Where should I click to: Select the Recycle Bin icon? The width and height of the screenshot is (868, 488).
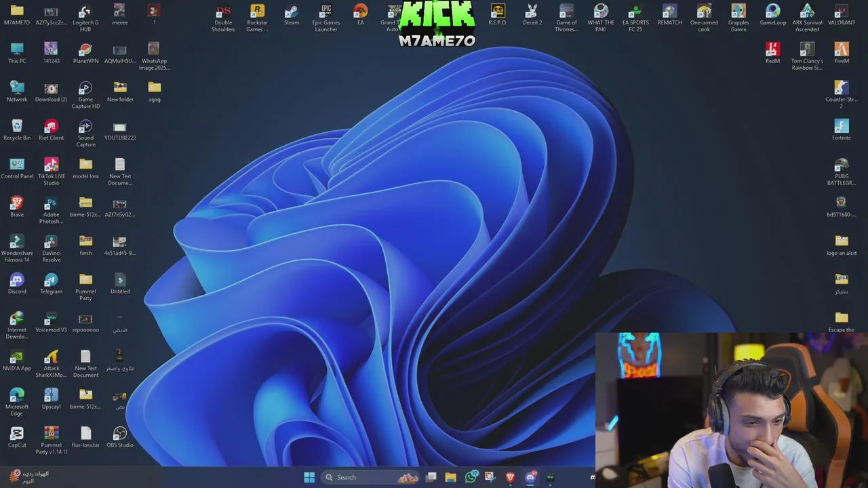[x=17, y=131]
